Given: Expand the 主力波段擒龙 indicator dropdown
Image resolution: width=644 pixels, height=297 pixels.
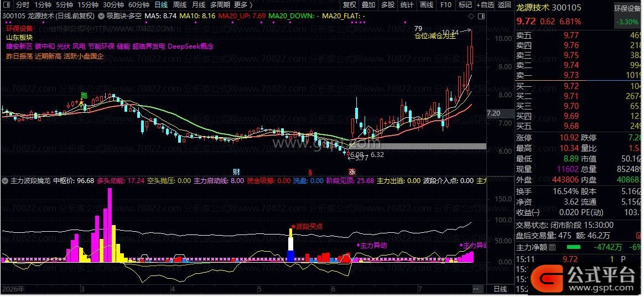Looking at the screenshot, I should pos(5,180).
